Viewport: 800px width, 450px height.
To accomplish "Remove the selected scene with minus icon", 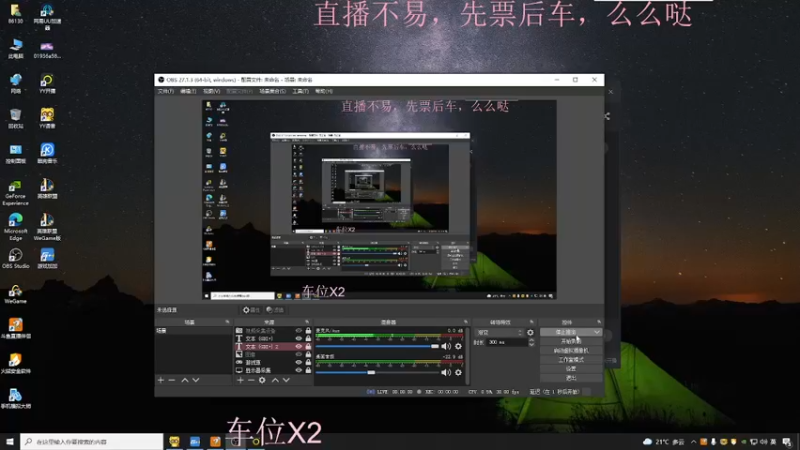I will pyautogui.click(x=172, y=380).
